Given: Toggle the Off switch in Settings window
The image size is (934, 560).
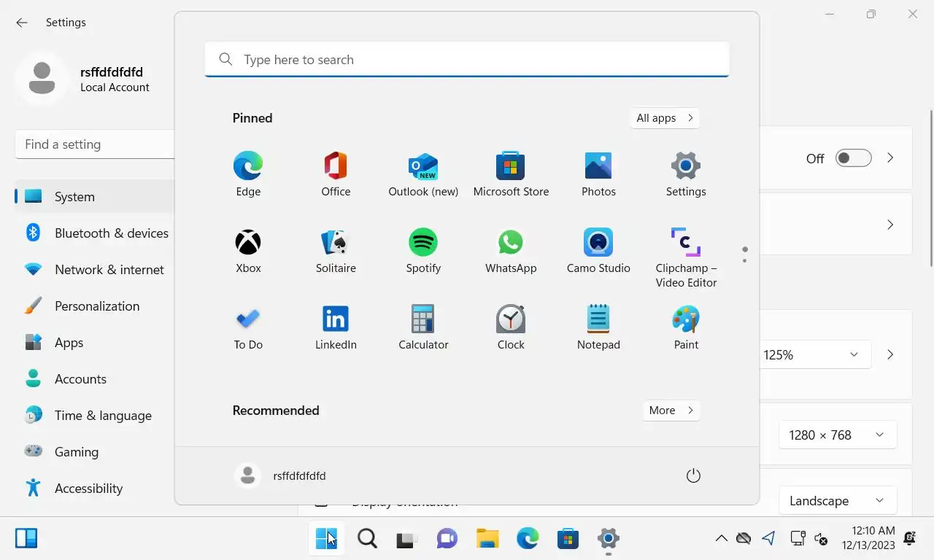Looking at the screenshot, I should tap(854, 158).
